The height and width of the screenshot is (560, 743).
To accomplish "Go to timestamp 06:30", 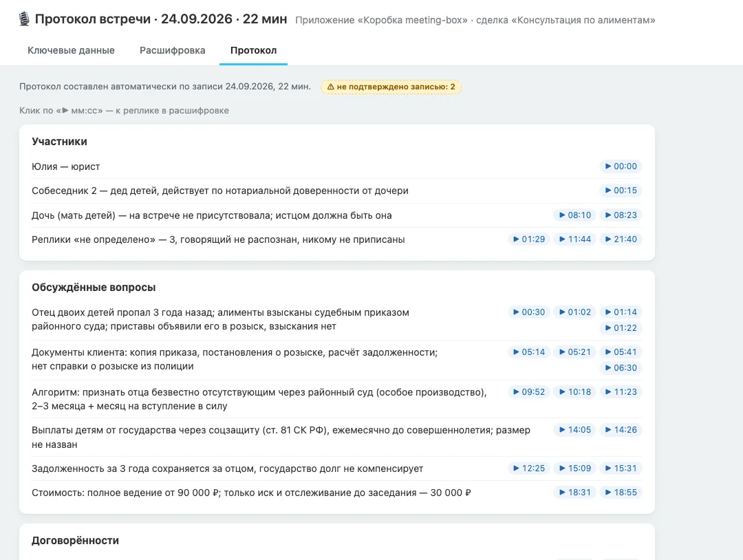I will coord(621,367).
